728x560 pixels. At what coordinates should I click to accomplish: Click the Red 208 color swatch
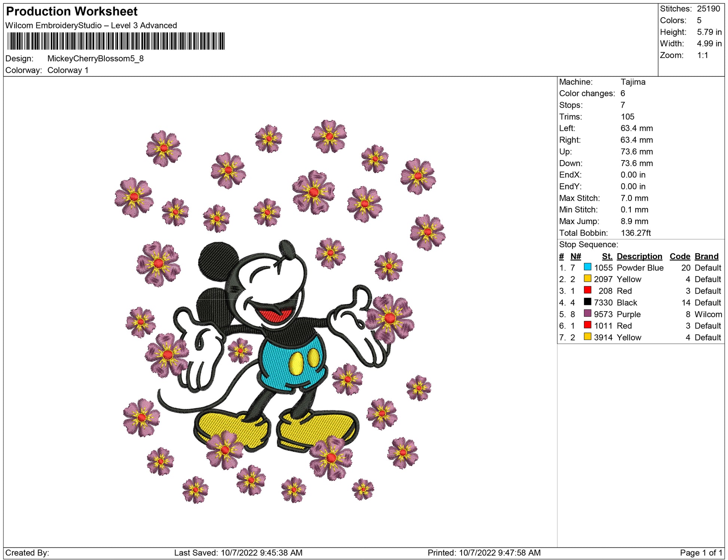tap(587, 290)
